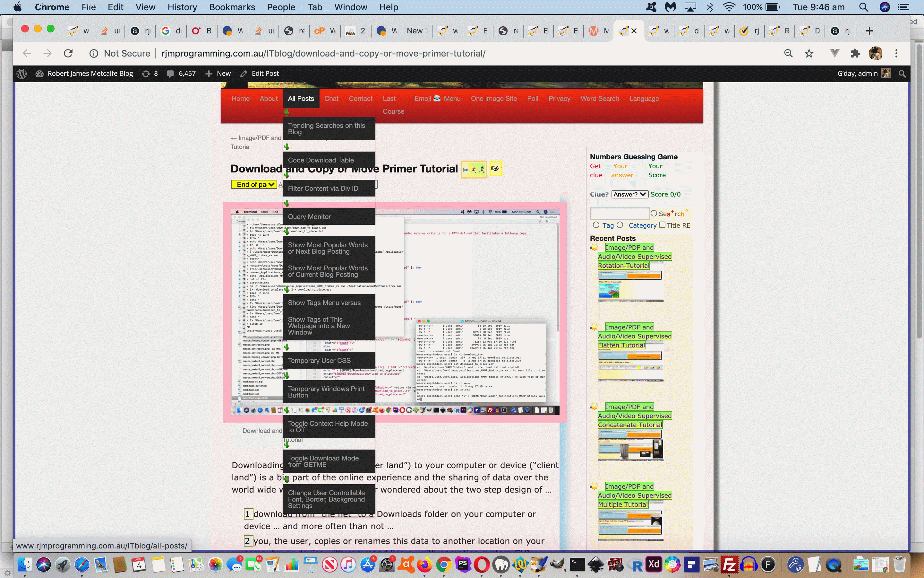The width and height of the screenshot is (924, 578).
Task: Open the Supervised Concatenate Tutorial recent post
Action: point(634,416)
